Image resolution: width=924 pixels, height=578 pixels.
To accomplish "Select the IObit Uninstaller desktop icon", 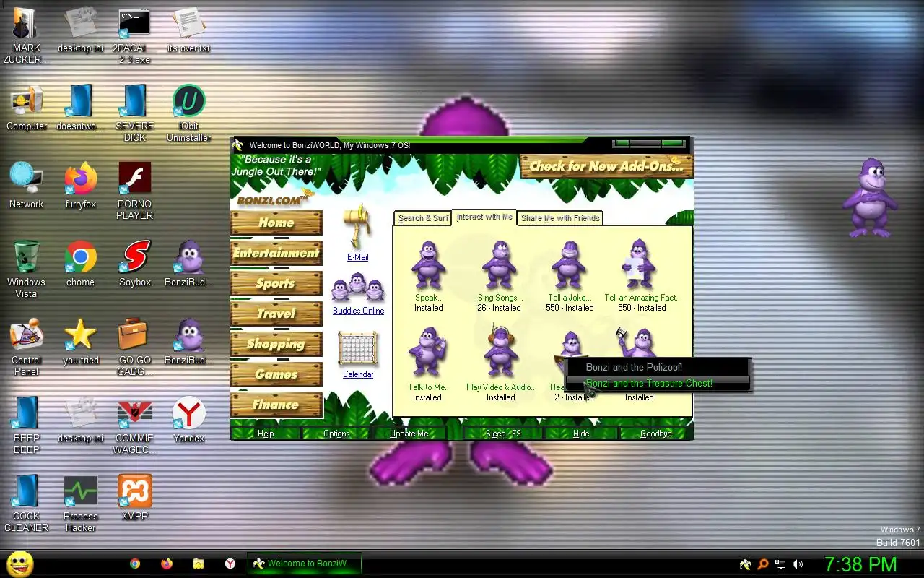I will pyautogui.click(x=188, y=102).
